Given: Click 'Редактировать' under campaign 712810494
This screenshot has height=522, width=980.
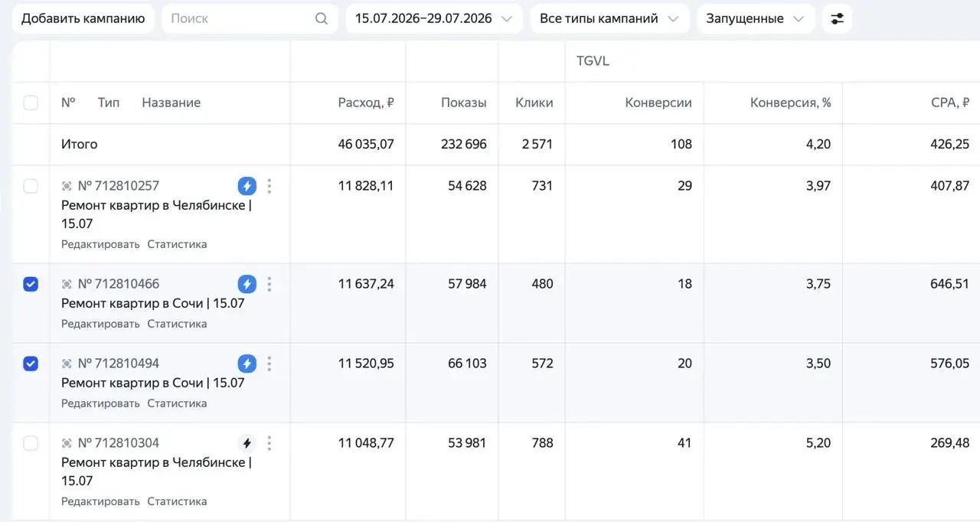Looking at the screenshot, I should pos(100,403).
